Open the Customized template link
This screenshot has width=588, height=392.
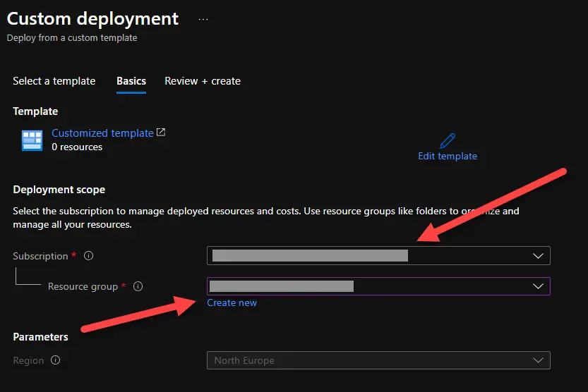pos(102,133)
